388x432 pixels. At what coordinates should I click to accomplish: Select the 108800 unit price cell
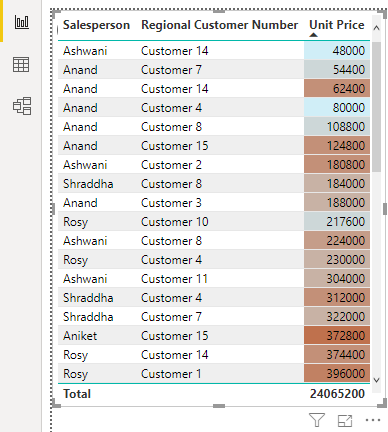click(337, 127)
